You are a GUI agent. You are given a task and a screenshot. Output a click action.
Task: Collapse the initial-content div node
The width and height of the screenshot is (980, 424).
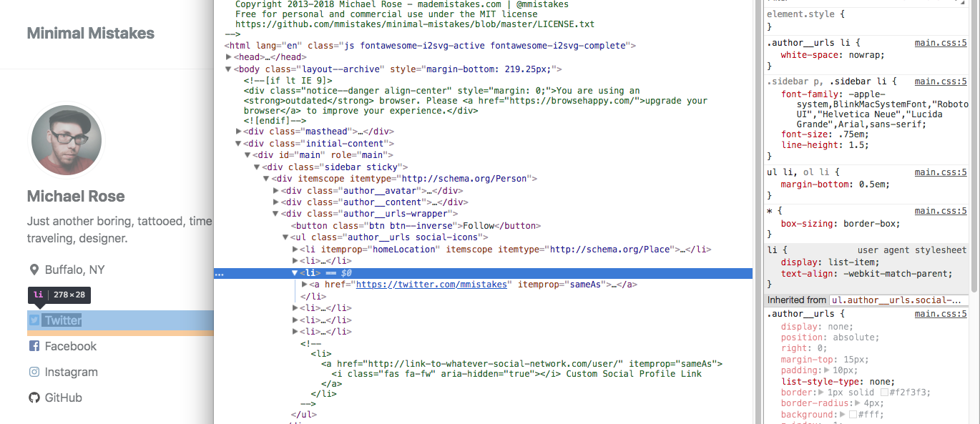238,144
